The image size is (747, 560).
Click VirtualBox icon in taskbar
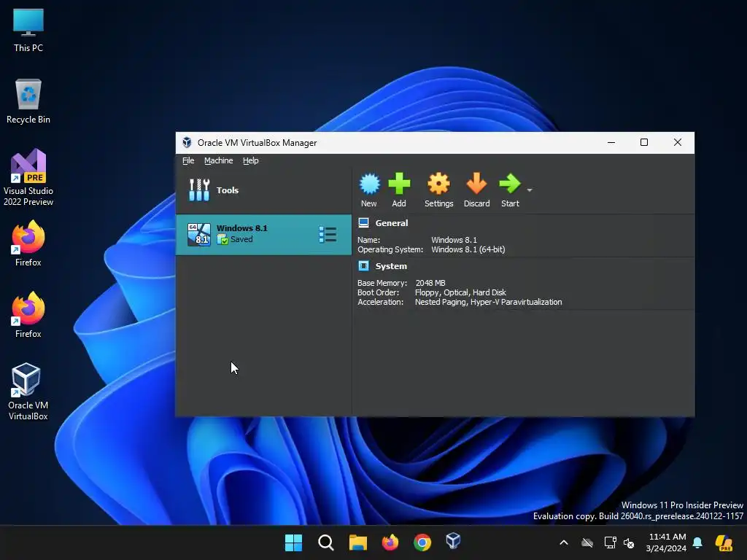[453, 542]
